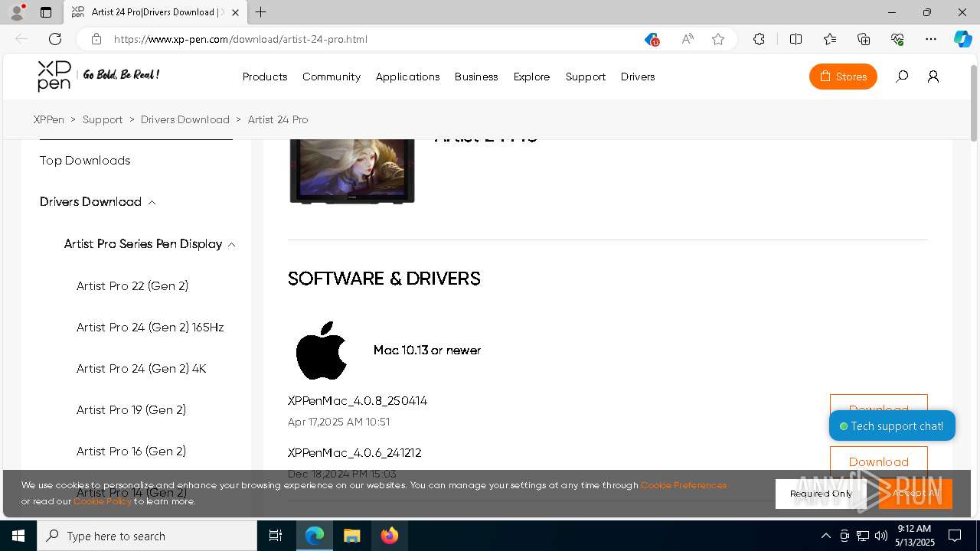The image size is (980, 551).
Task: Add page to favorites star
Action: coord(718,39)
